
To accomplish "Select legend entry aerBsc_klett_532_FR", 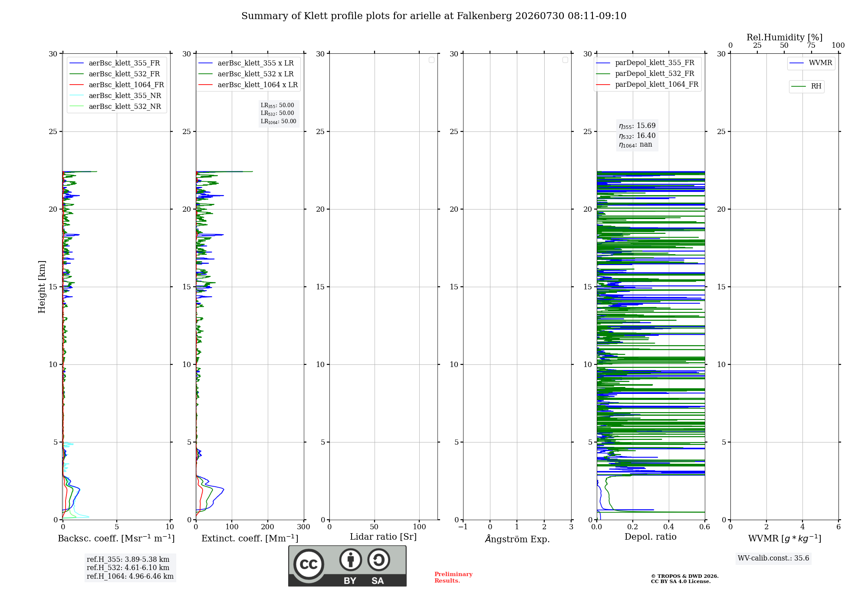I will [x=117, y=74].
